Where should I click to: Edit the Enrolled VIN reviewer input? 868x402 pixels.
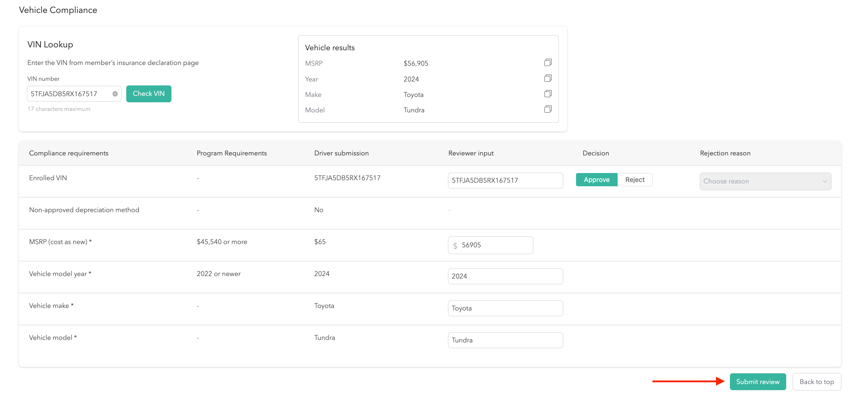(505, 181)
